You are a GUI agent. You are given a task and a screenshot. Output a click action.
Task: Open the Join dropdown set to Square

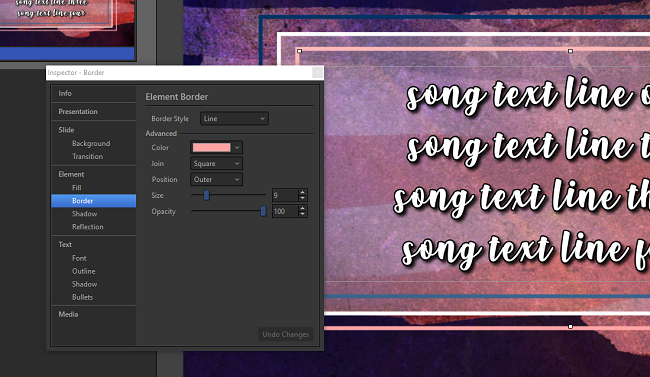pyautogui.click(x=216, y=163)
